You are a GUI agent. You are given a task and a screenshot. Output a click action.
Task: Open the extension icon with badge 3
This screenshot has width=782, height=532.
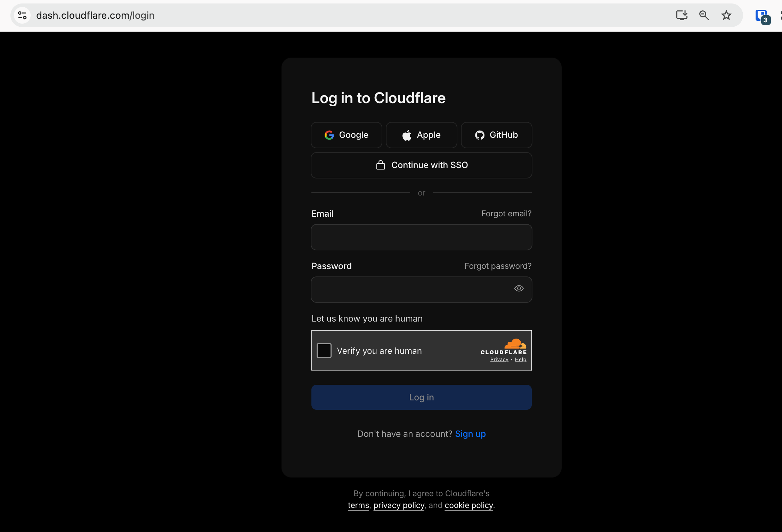point(762,16)
